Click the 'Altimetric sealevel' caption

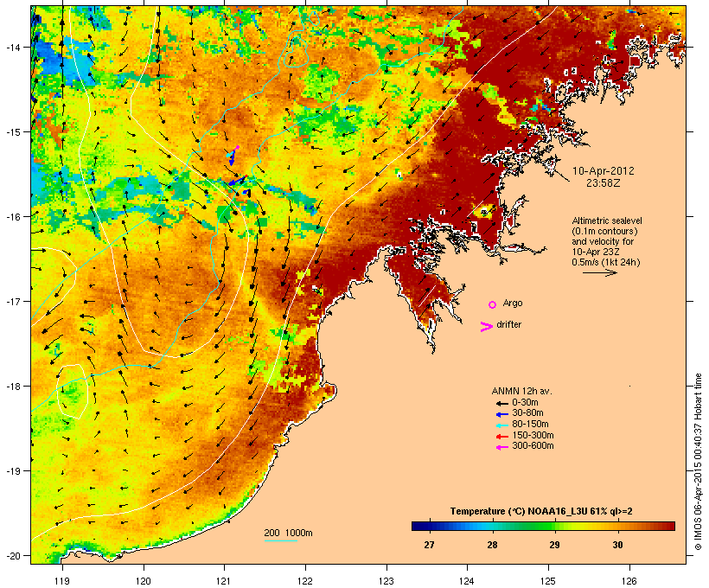click(607, 220)
